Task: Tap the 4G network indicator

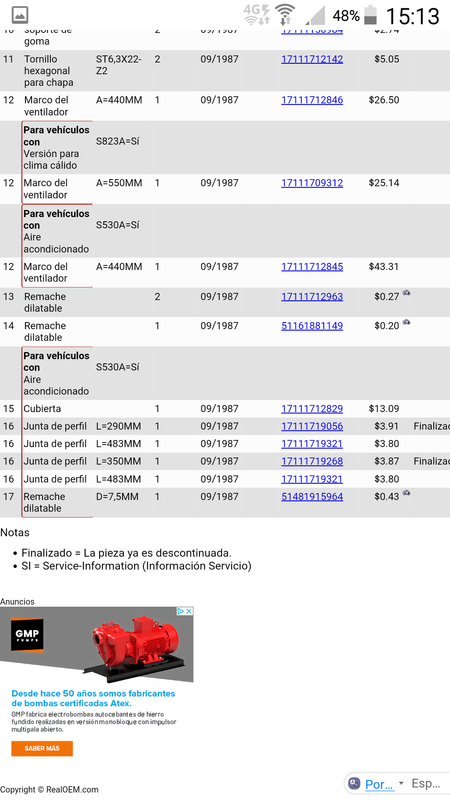Action: click(x=257, y=15)
